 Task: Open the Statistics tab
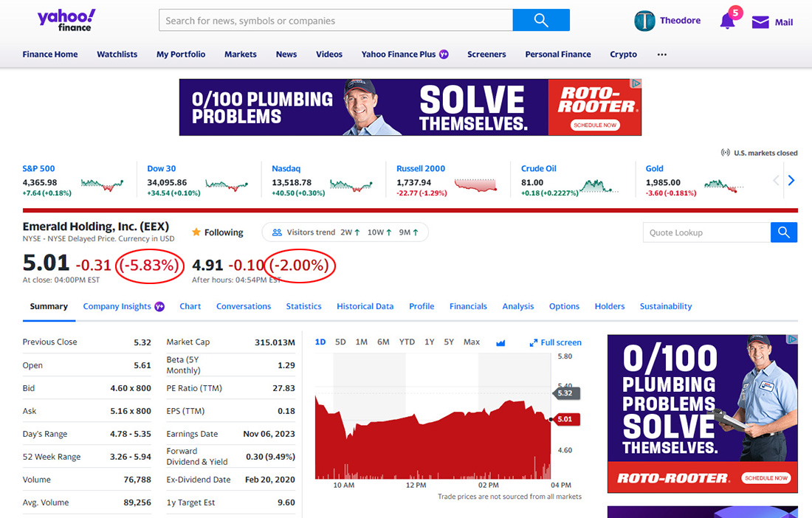click(303, 306)
